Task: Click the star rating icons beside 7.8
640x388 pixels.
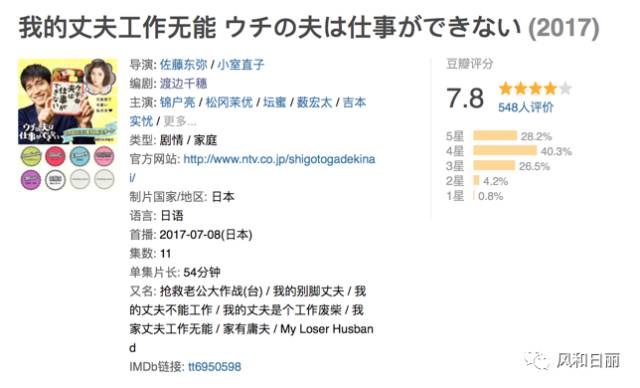Action: pyautogui.click(x=535, y=89)
